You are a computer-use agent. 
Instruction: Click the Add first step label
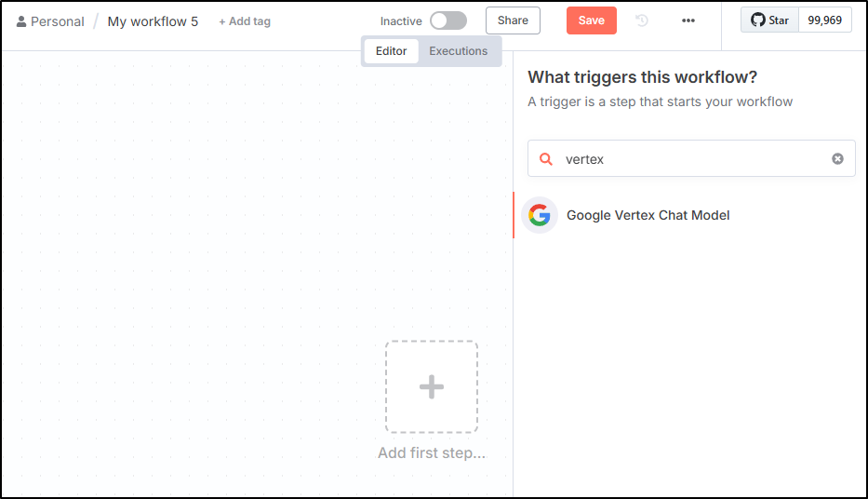point(432,453)
